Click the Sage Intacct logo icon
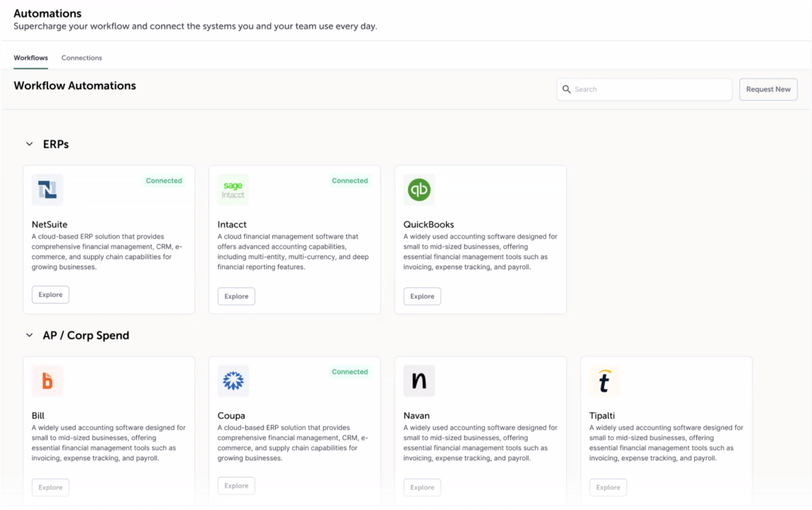 [x=233, y=190]
